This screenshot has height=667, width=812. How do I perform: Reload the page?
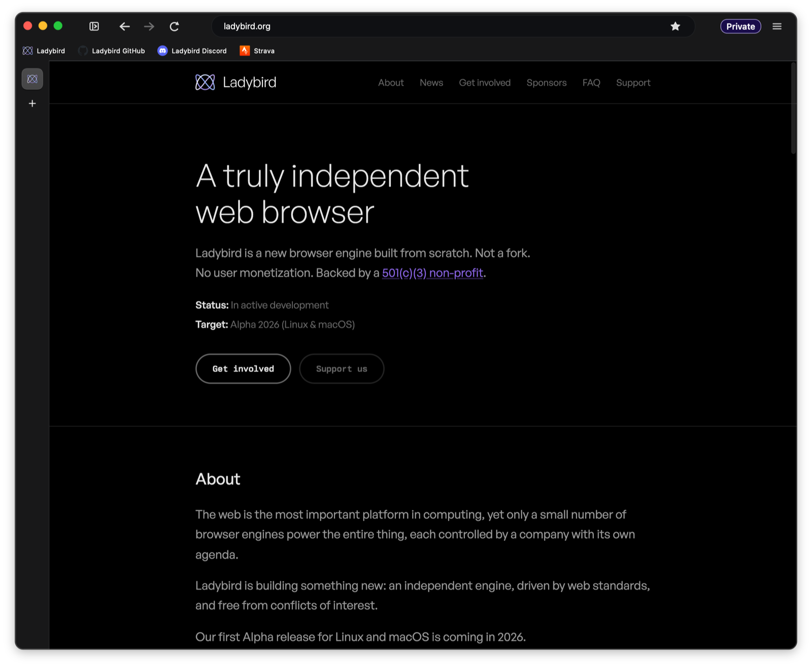point(174,26)
